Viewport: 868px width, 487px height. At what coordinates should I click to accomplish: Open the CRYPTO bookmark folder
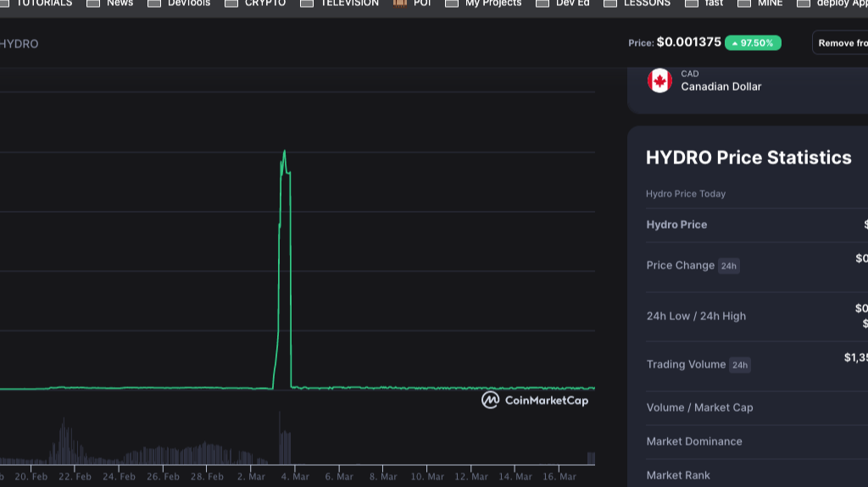[x=255, y=3]
